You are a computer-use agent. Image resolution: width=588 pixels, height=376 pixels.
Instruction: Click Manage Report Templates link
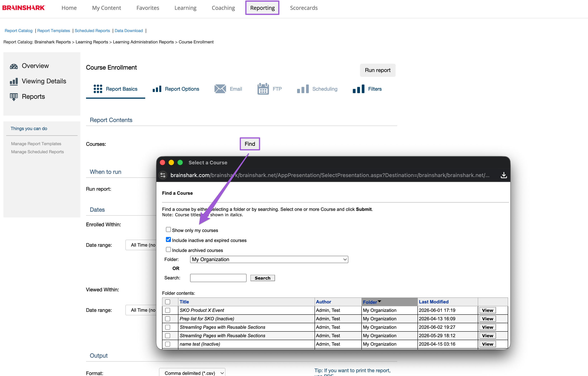tap(36, 144)
